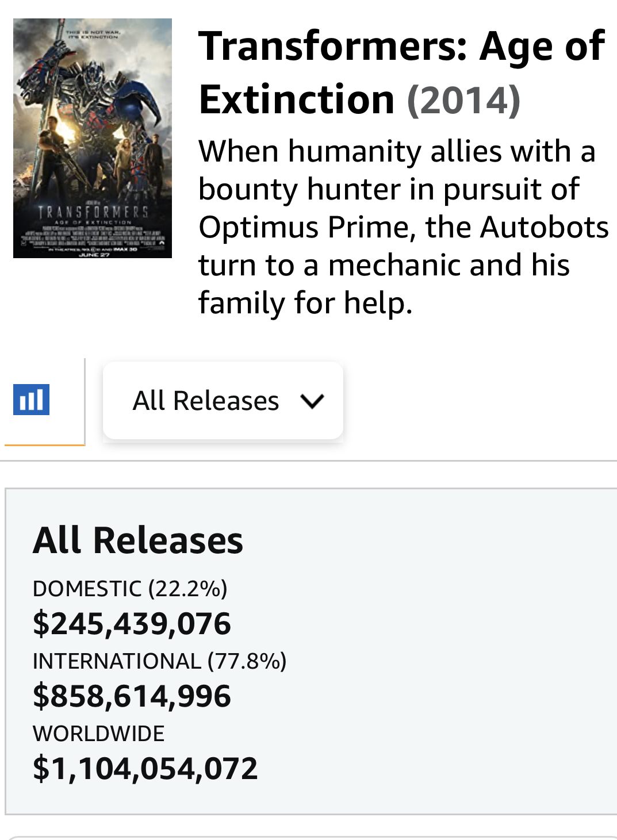Click the (2014) release year
The width and height of the screenshot is (617, 840).
pyautogui.click(x=463, y=100)
